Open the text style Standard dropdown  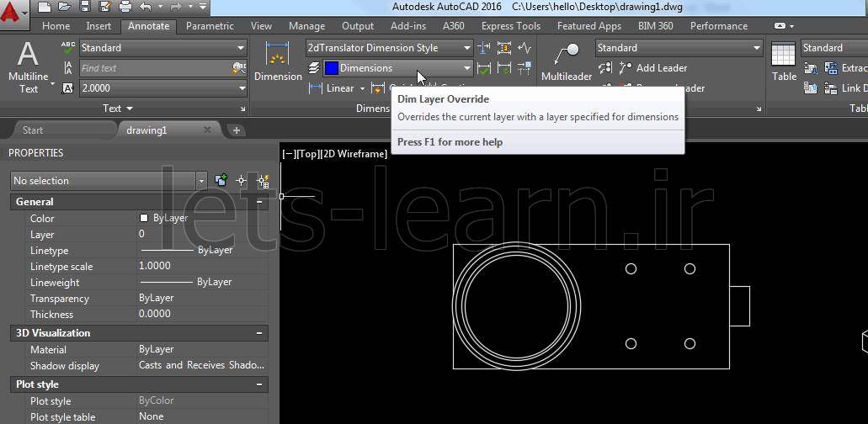click(163, 48)
